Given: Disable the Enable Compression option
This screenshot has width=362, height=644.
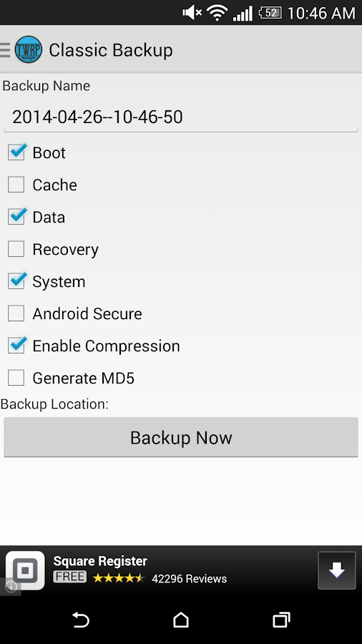Looking at the screenshot, I should [16, 346].
